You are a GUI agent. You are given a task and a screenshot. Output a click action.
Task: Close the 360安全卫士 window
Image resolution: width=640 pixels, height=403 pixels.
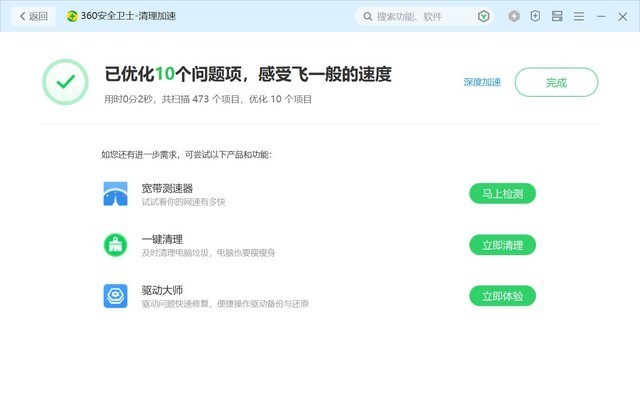(x=622, y=17)
